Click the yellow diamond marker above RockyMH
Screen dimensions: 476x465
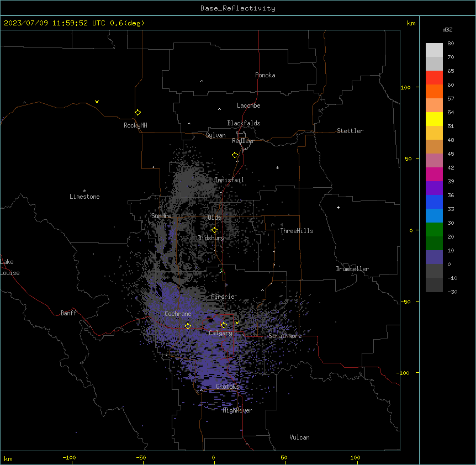[x=137, y=113]
